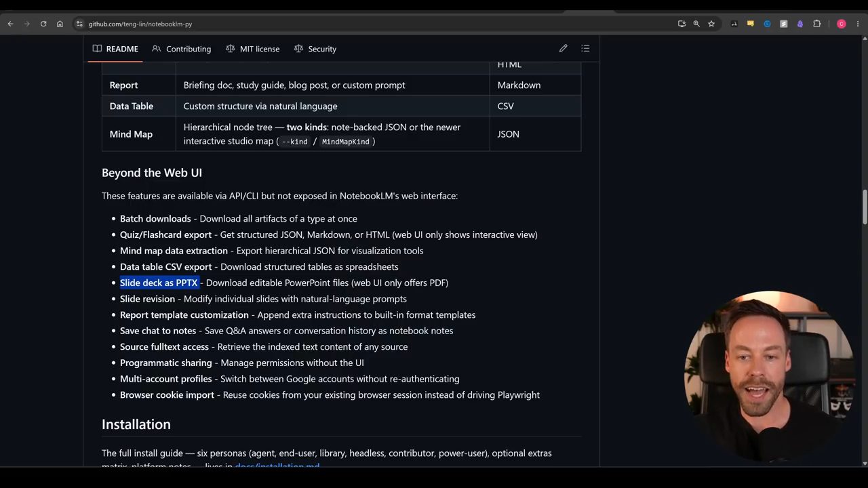Click the "Data table CSV export" text
Image resolution: width=868 pixels, height=488 pixels.
click(165, 267)
